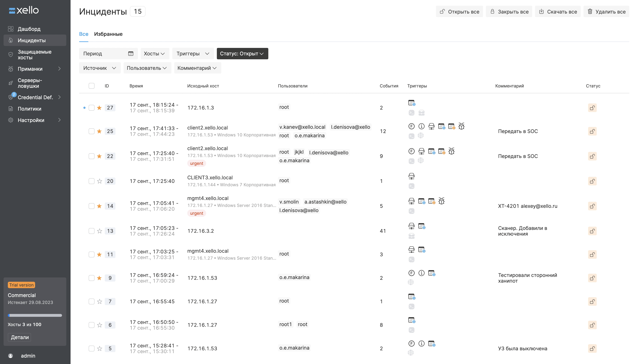
Task: Click the calendar icon in Период field
Action: [x=131, y=53]
